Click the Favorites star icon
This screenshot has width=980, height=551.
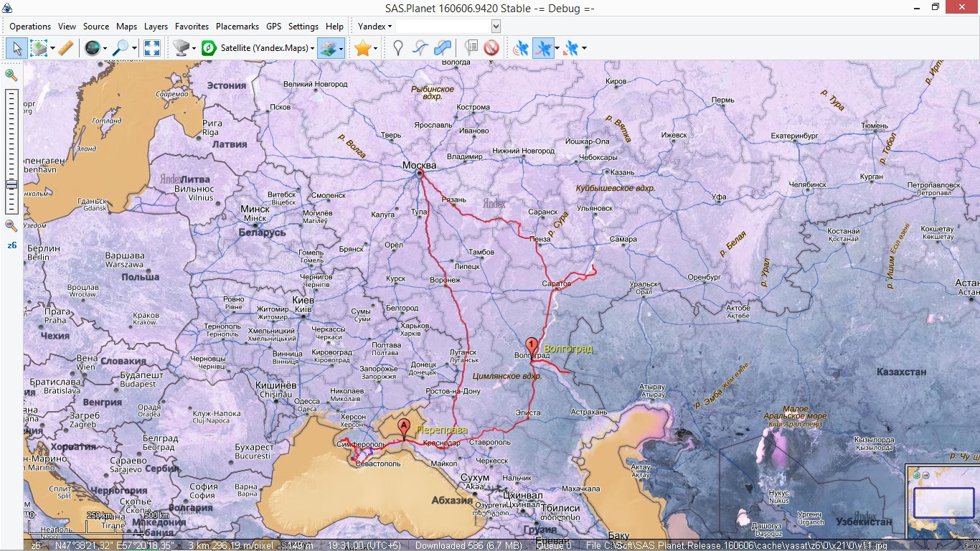coord(363,48)
